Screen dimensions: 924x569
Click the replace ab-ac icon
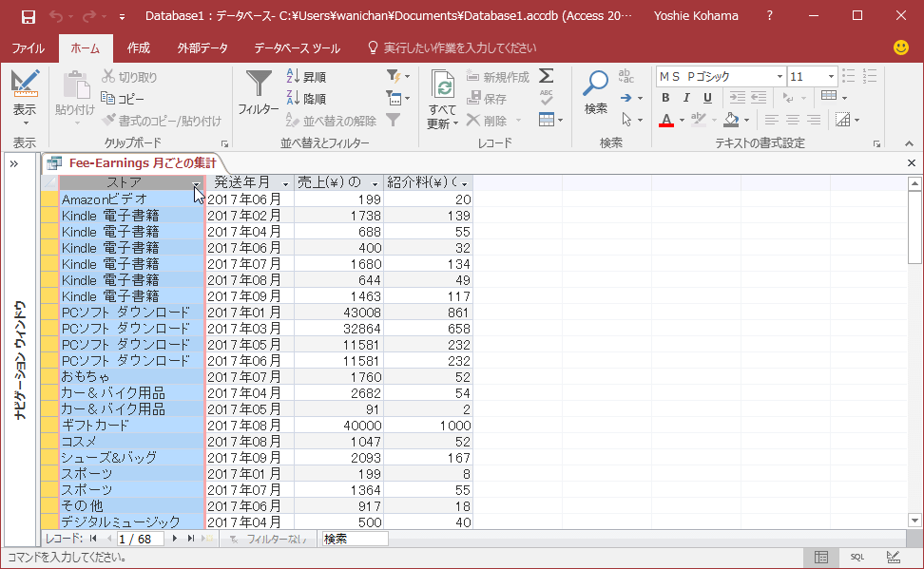pyautogui.click(x=626, y=76)
